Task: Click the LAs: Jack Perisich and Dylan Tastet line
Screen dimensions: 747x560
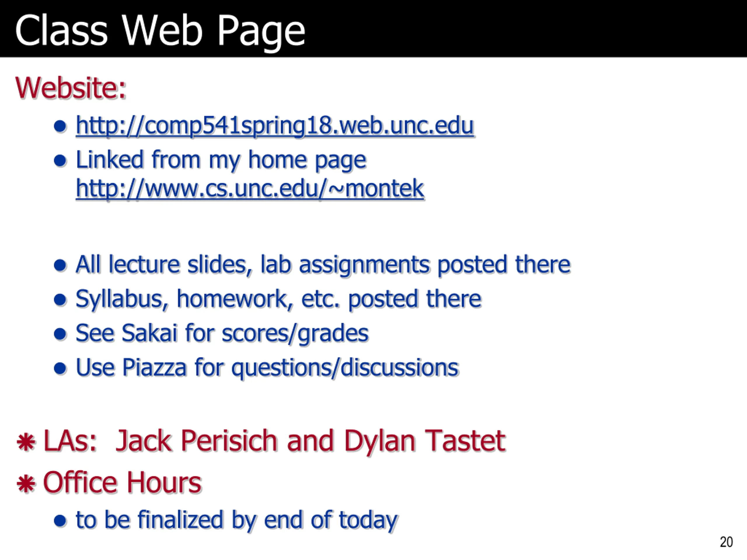Action: [x=274, y=441]
